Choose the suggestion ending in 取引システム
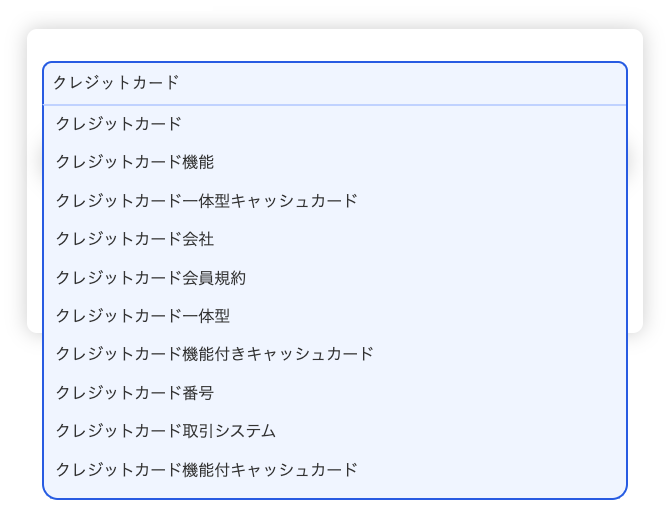 pyautogui.click(x=167, y=431)
